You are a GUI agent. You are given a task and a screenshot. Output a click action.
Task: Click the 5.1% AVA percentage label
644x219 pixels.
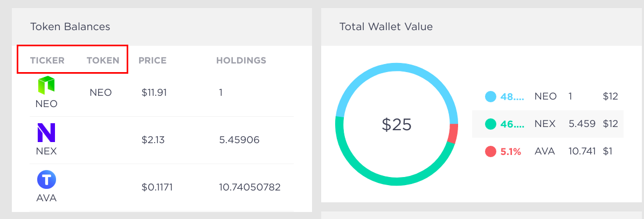pos(510,152)
